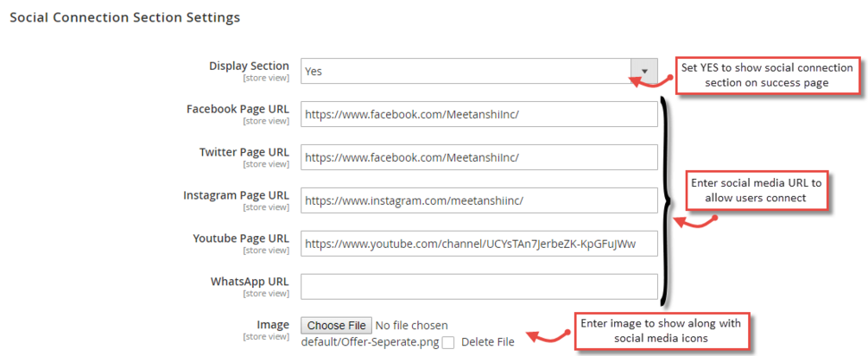The width and height of the screenshot is (868, 356).
Task: Tick the Delete File checkbox
Action: click(x=448, y=342)
